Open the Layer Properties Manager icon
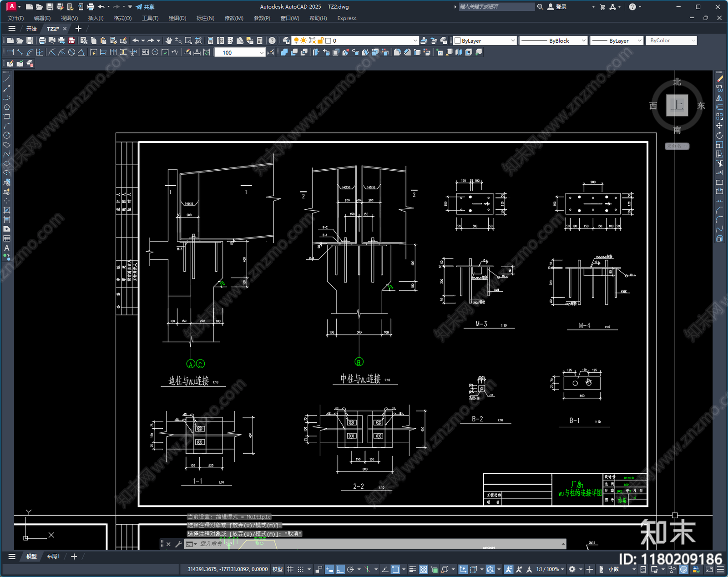The height and width of the screenshot is (577, 728). pyautogui.click(x=286, y=40)
